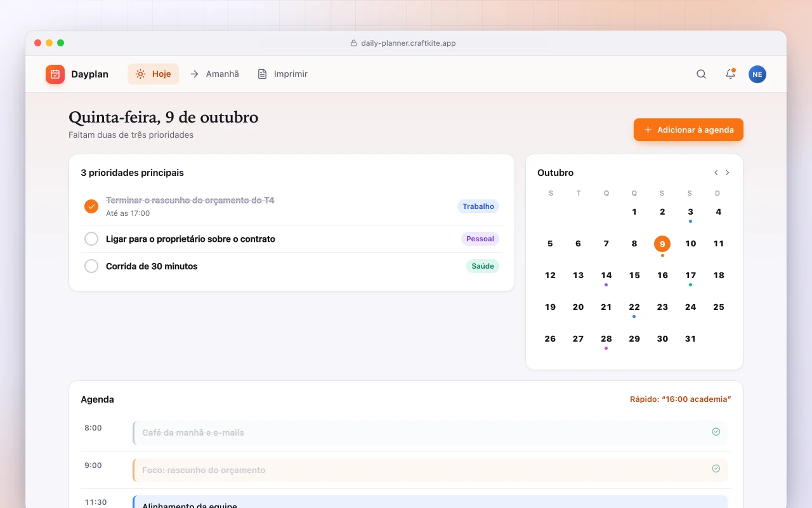Click the Rápido: "16:00 academia" hint

(681, 399)
